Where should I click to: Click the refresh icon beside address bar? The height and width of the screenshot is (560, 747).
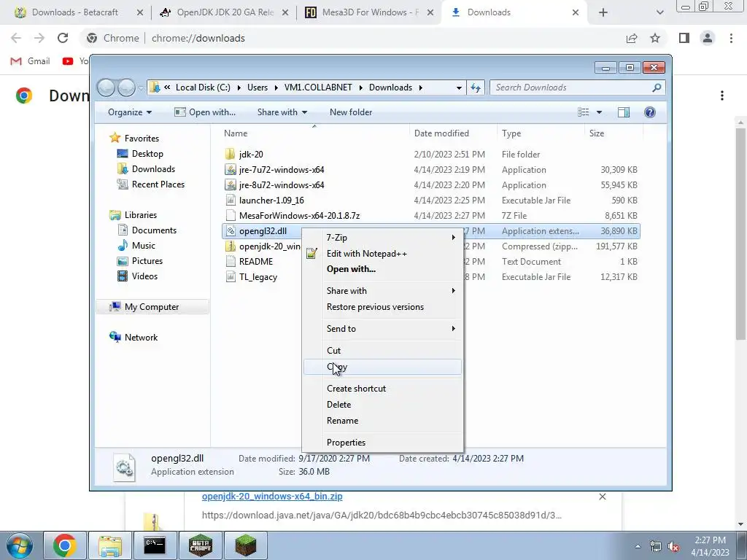[476, 87]
